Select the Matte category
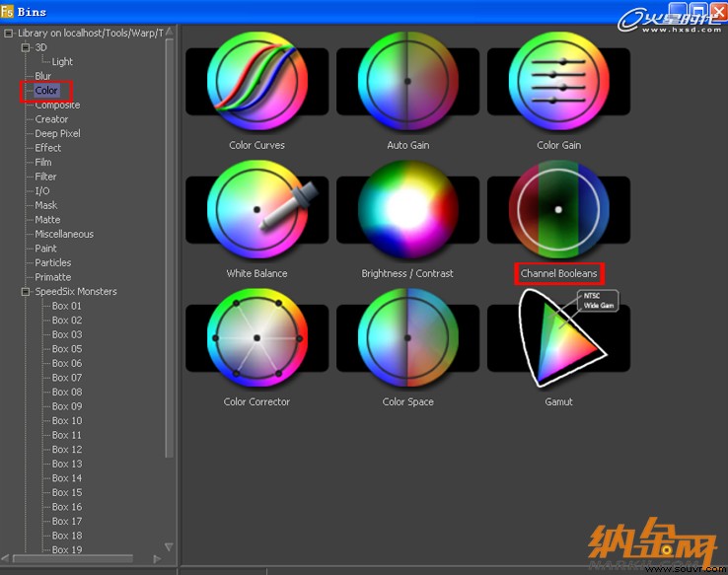 point(47,220)
